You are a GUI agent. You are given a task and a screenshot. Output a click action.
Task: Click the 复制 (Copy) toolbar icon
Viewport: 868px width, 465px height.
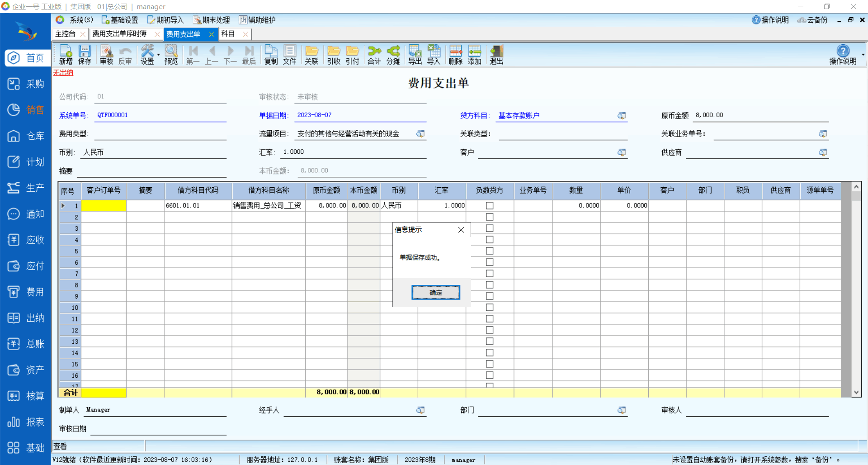tap(271, 55)
